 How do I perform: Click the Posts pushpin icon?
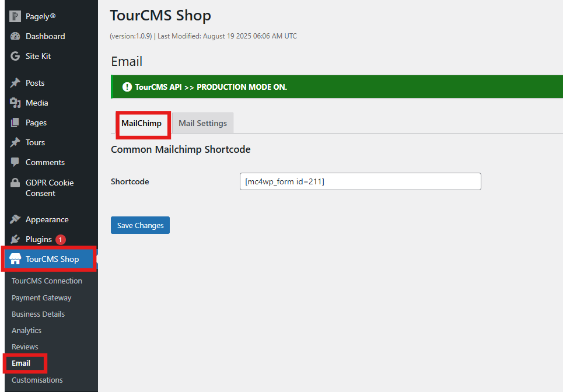point(15,83)
